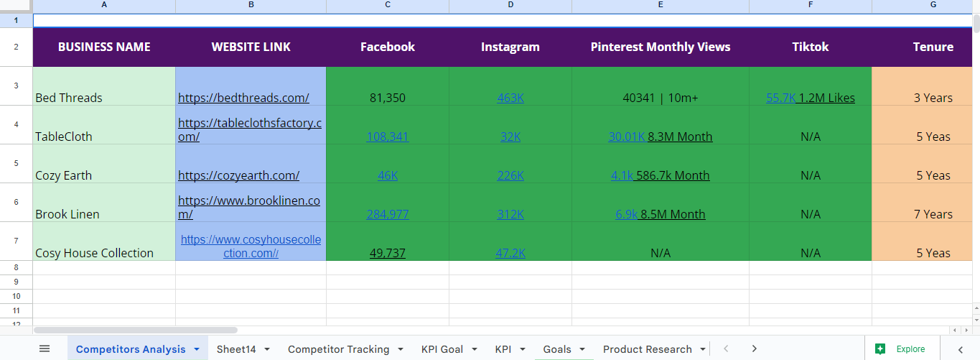Click horizontal scrollbar left arrow
Image resolution: width=980 pixels, height=360 pixels.
click(x=954, y=330)
